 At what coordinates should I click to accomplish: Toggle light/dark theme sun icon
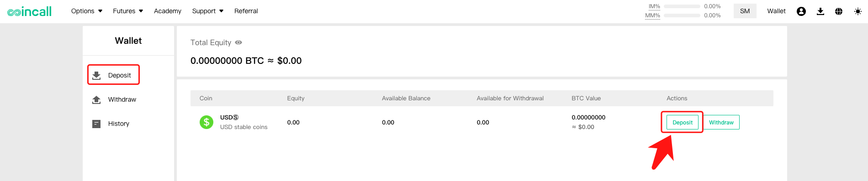pos(858,11)
